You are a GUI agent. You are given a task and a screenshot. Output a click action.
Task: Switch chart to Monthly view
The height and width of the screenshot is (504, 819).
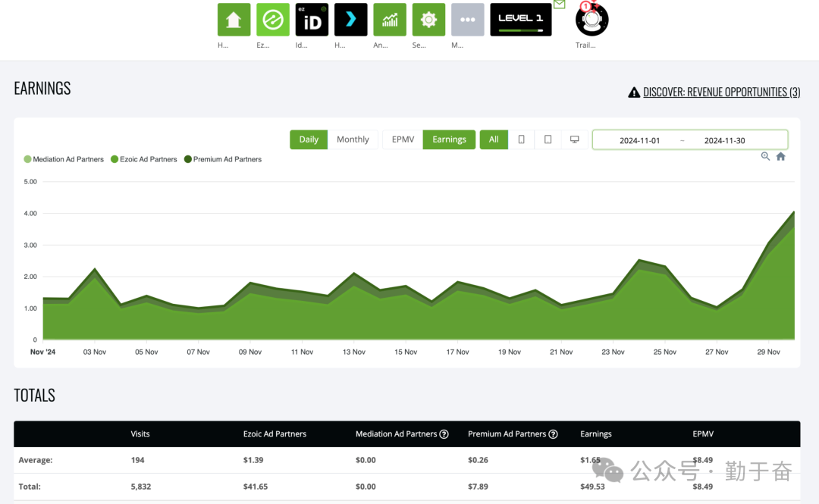[x=353, y=139]
